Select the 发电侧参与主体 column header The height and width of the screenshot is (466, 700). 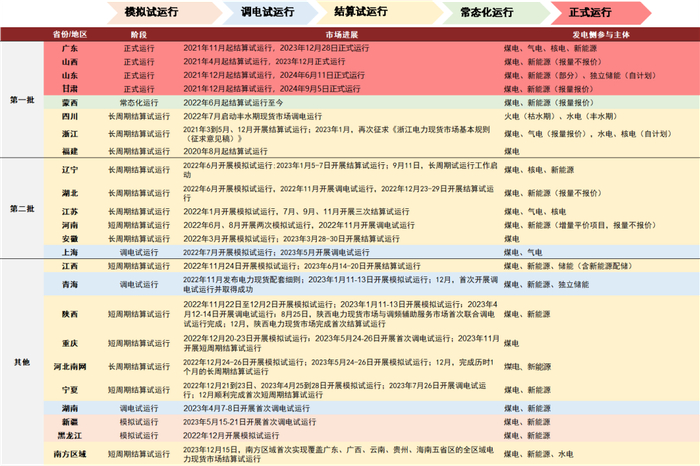pos(601,34)
